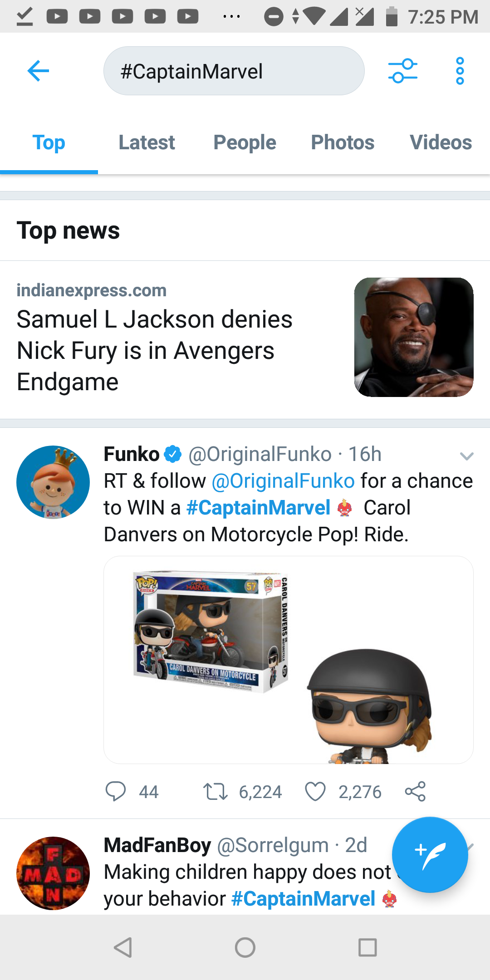Show the Videos results tab
The image size is (490, 980).
[x=441, y=142]
